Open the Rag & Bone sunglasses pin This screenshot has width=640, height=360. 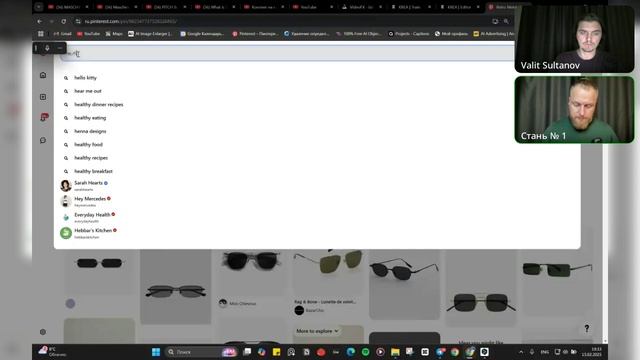pos(328,273)
